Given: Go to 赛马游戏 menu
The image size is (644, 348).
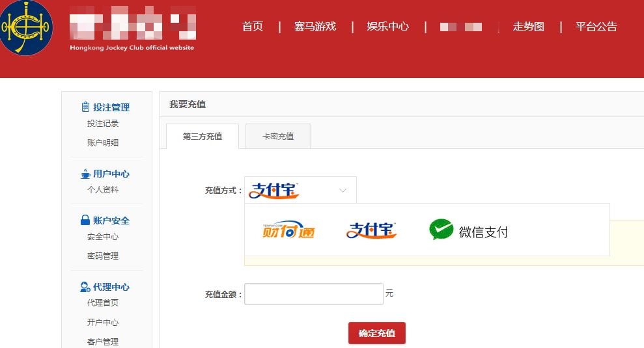Looking at the screenshot, I should (x=315, y=27).
